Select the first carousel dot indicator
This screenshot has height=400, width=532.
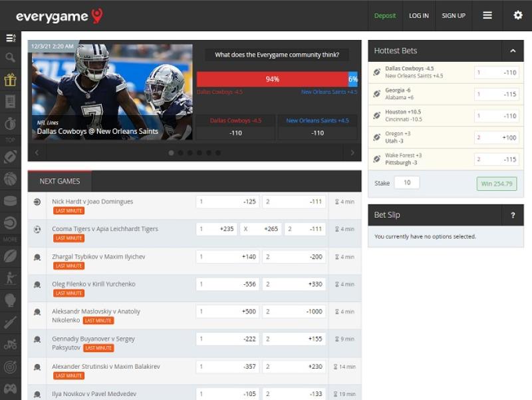point(171,152)
